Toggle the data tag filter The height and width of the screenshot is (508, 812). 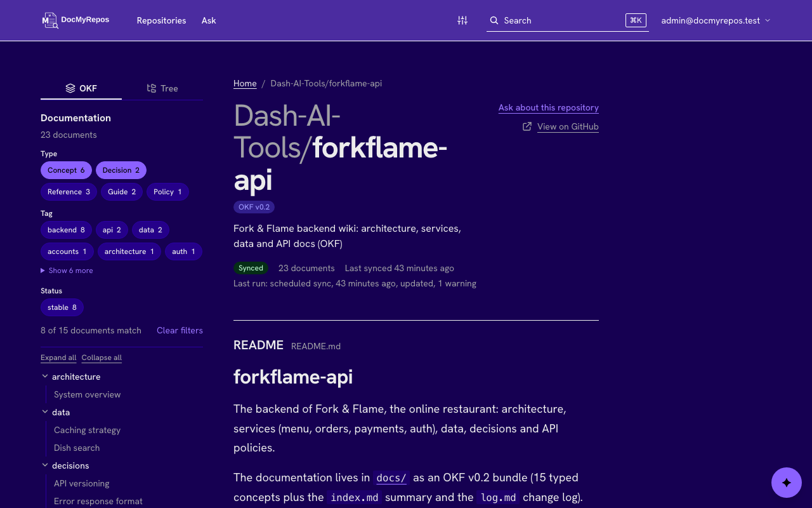click(150, 230)
